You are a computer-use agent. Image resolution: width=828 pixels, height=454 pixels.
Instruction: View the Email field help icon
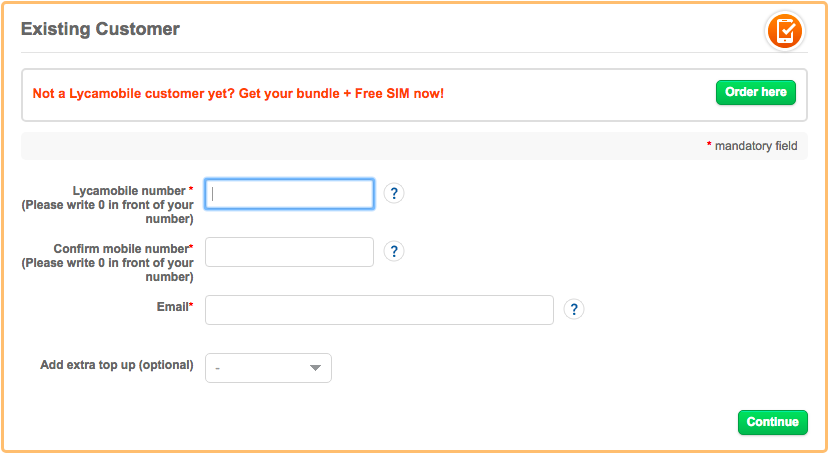pos(574,309)
